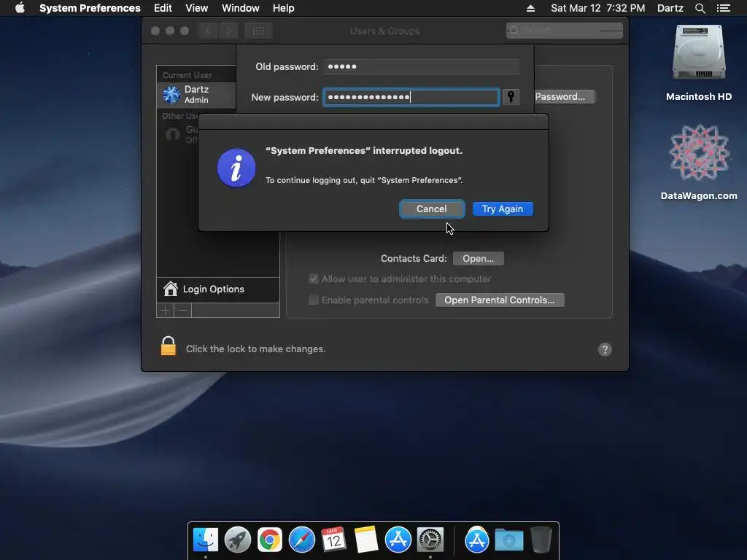
Task: Click Open Parental Controls... button
Action: tap(500, 300)
